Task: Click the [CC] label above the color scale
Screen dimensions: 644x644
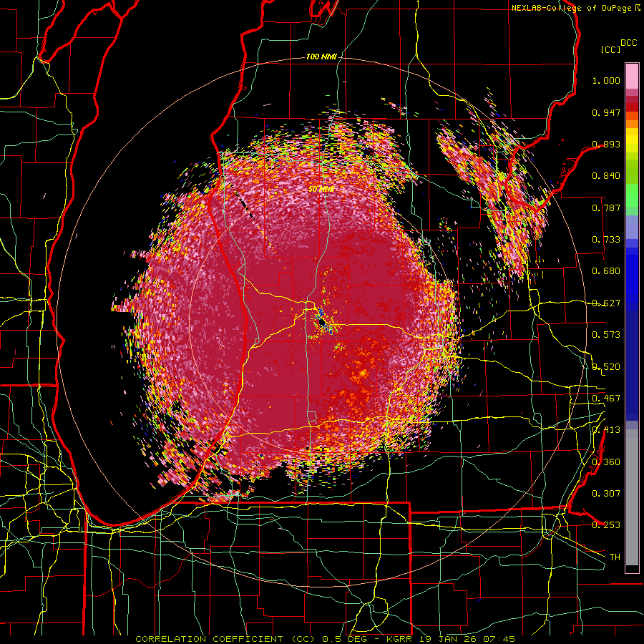Action: (x=610, y=49)
